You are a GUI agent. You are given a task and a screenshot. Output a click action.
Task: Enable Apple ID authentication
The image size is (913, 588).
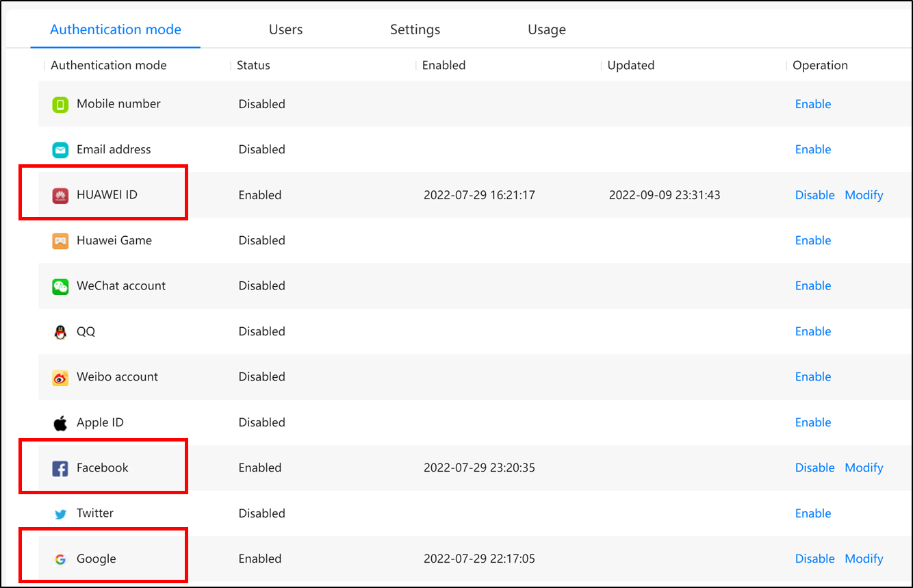pyautogui.click(x=813, y=422)
